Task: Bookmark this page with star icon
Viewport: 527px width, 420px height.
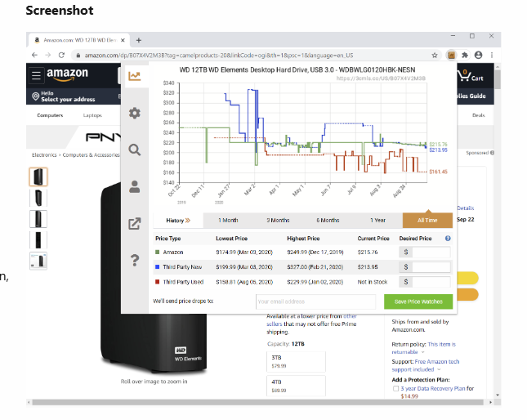Action: [x=435, y=55]
